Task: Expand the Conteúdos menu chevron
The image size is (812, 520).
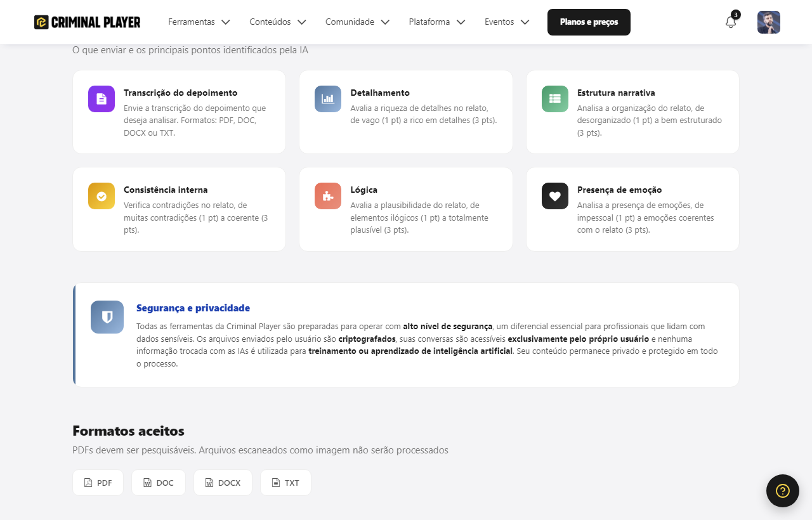Action: 302,22
